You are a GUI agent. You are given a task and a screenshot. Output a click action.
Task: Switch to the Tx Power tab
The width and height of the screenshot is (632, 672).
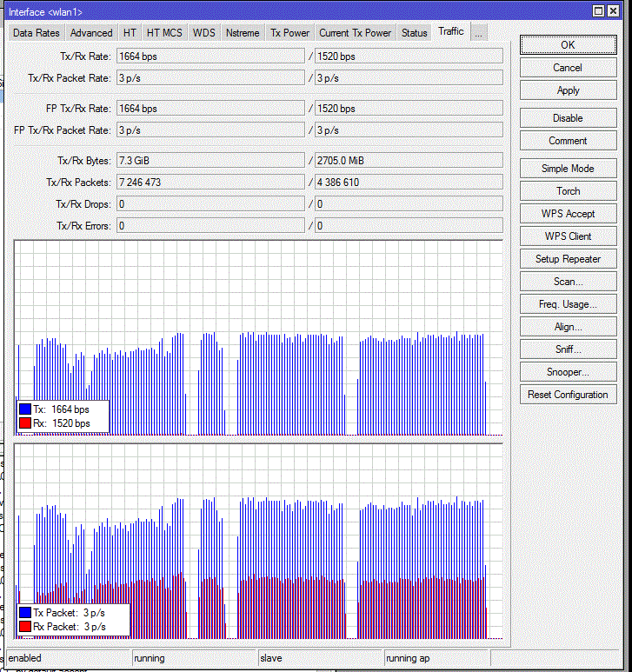point(289,33)
